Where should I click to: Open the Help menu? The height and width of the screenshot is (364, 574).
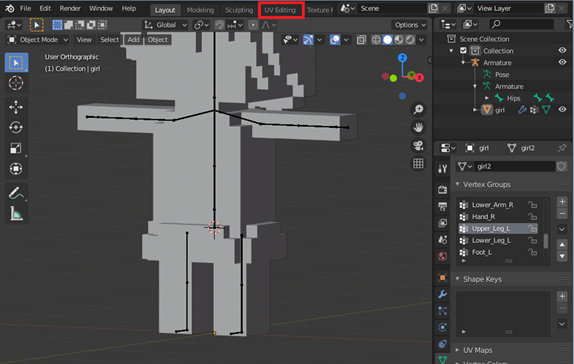click(x=129, y=8)
